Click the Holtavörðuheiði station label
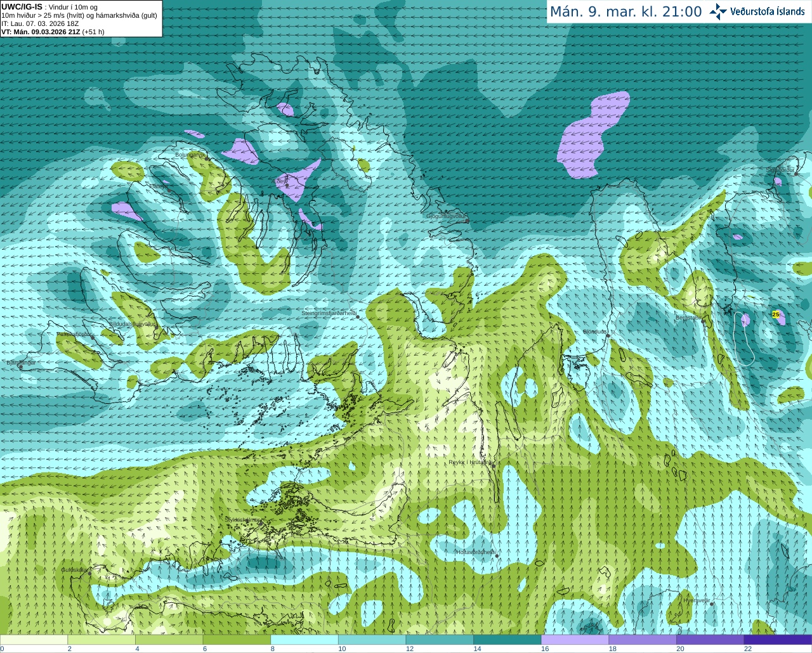This screenshot has width=812, height=653. point(476,552)
